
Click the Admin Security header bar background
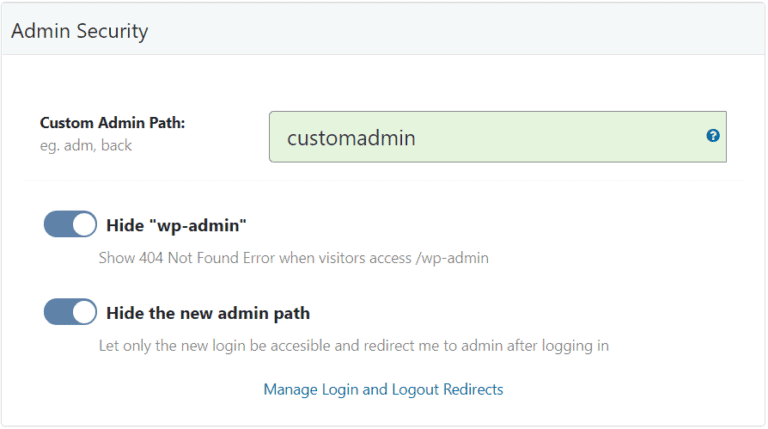450,31
